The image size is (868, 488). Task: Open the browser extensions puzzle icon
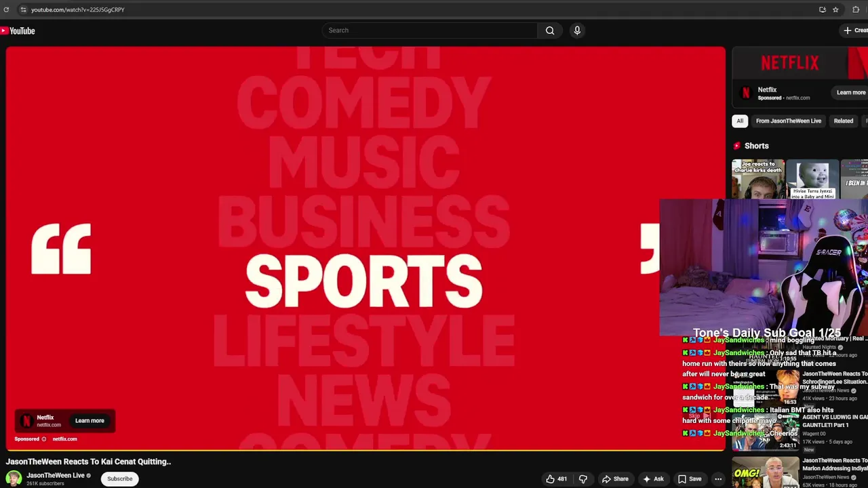coord(856,9)
